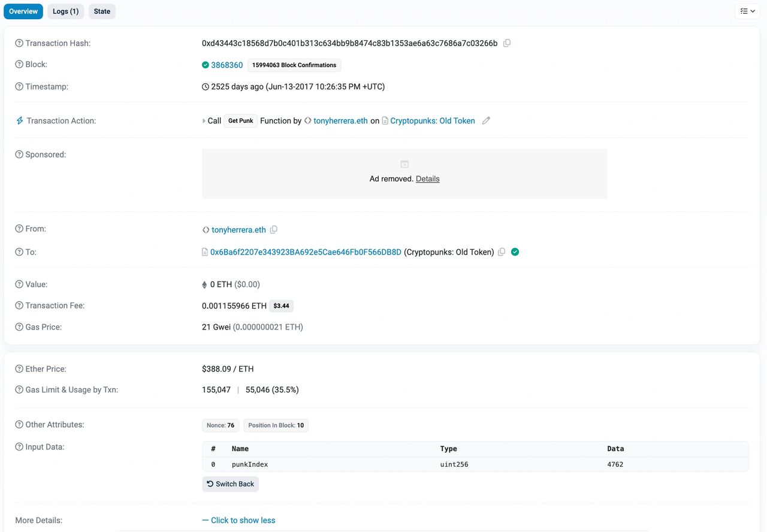Click the ad removed box icon

pyautogui.click(x=404, y=164)
